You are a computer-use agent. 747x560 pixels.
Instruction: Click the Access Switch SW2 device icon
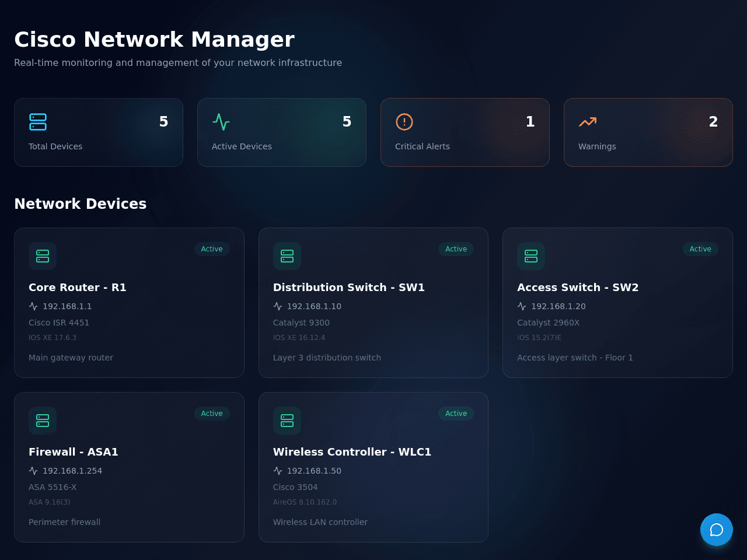[x=531, y=256]
